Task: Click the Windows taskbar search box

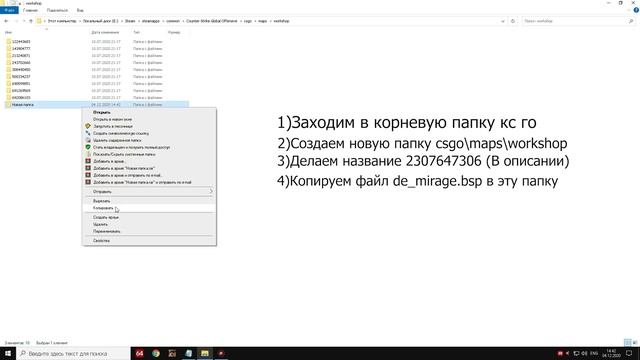Action: click(x=73, y=353)
